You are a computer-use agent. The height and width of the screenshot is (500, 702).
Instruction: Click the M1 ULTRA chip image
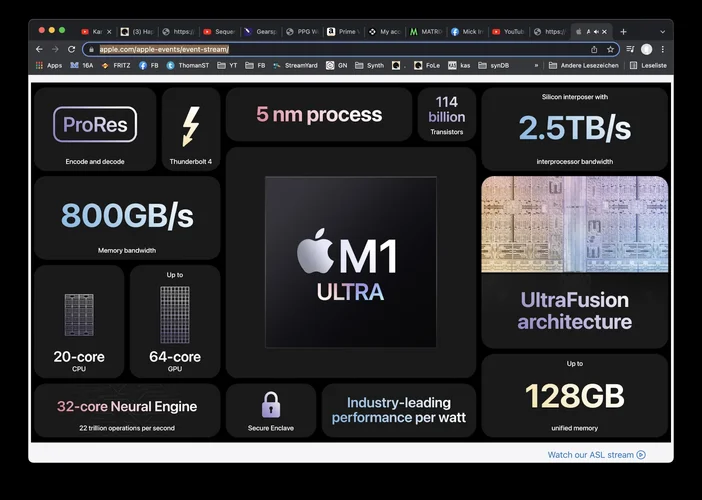coord(351,262)
